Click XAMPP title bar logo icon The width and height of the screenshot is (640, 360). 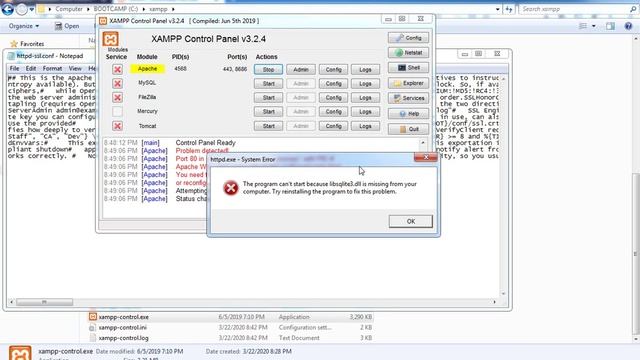[103, 21]
